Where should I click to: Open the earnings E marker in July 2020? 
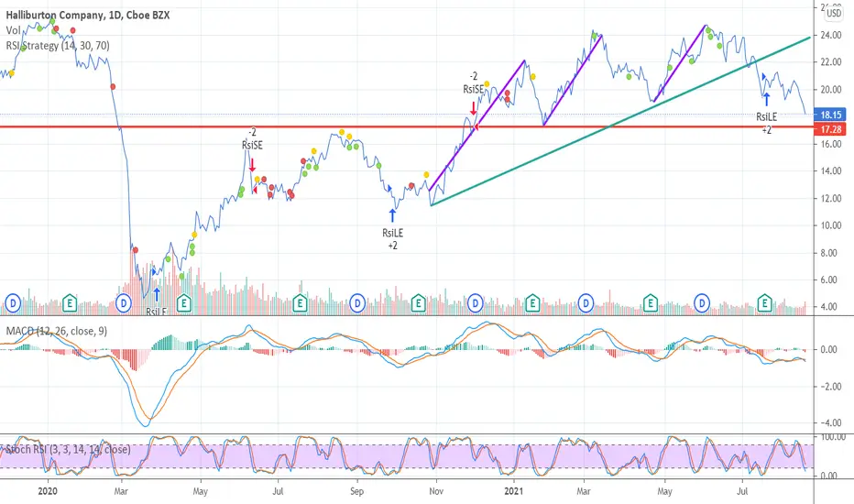[300, 303]
